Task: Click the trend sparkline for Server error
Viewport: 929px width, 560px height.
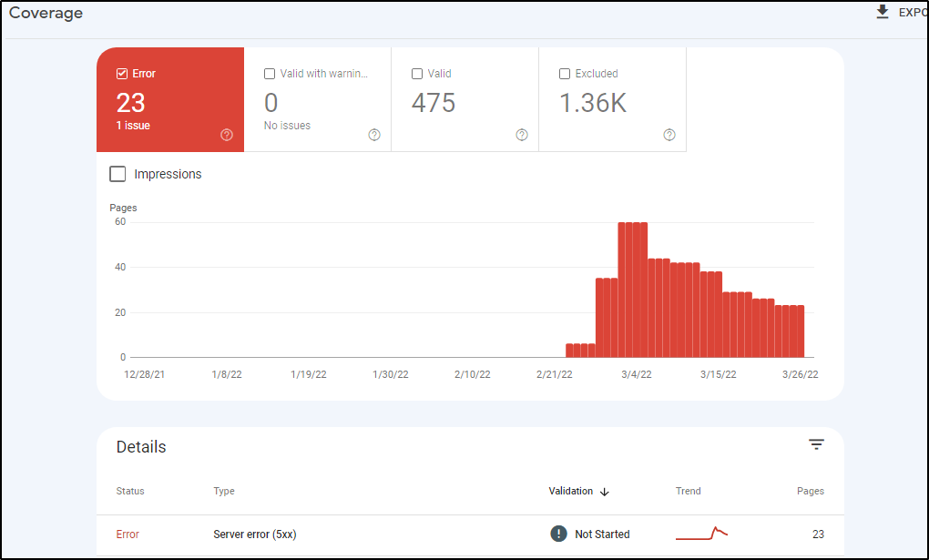Action: (x=701, y=533)
